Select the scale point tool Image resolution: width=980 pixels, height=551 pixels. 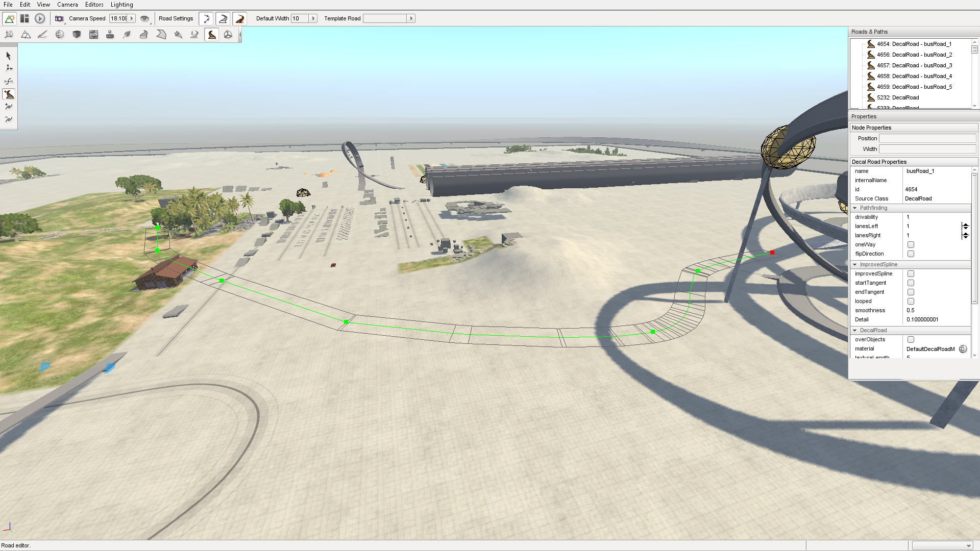[9, 81]
